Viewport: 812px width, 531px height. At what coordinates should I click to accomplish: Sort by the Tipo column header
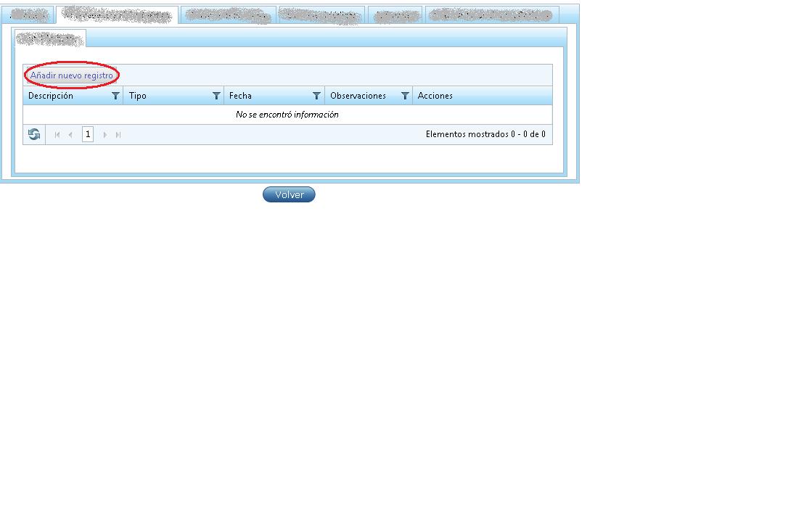point(138,96)
